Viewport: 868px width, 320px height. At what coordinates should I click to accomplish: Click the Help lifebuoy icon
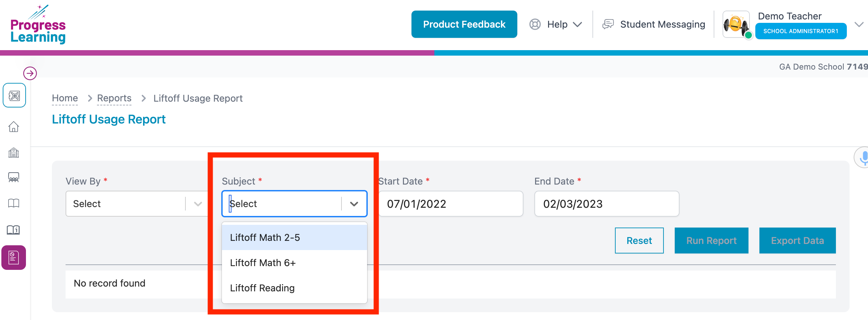point(535,24)
